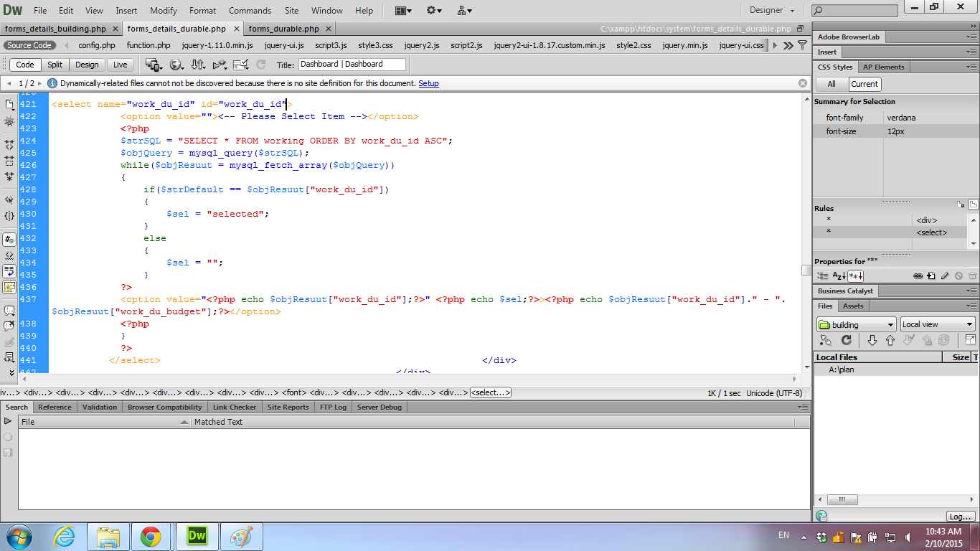Open the File Management arrows icon
The width and height of the screenshot is (980, 551).
coord(199,65)
